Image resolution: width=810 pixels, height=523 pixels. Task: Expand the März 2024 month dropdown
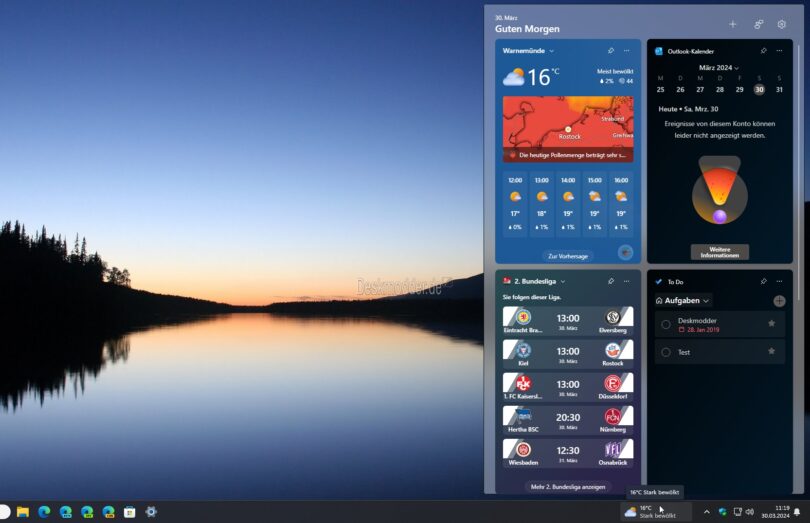click(x=738, y=67)
